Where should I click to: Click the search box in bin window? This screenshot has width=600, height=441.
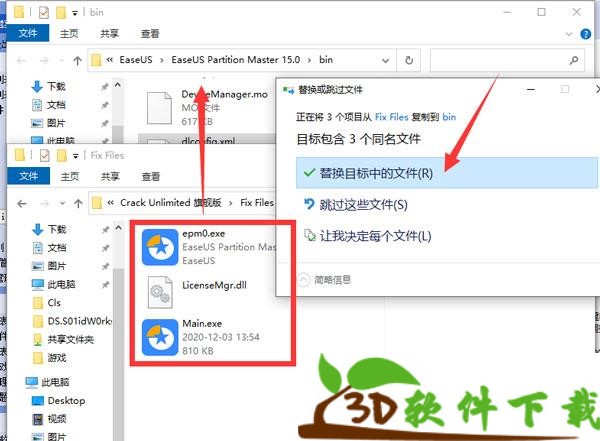(507, 60)
